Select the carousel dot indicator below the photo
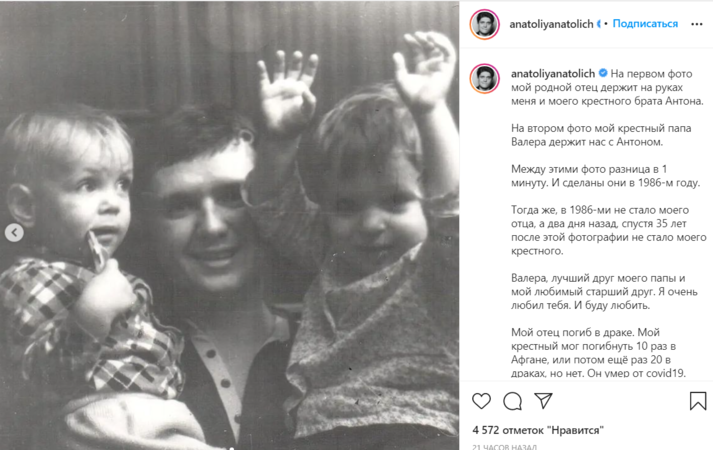This screenshot has width=713, height=450. click(x=231, y=448)
